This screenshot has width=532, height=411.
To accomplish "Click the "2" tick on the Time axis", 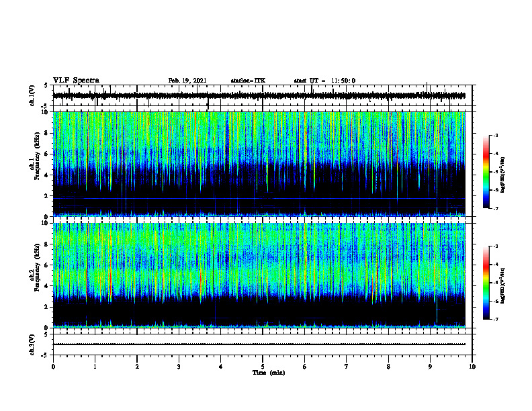I will tap(137, 367).
